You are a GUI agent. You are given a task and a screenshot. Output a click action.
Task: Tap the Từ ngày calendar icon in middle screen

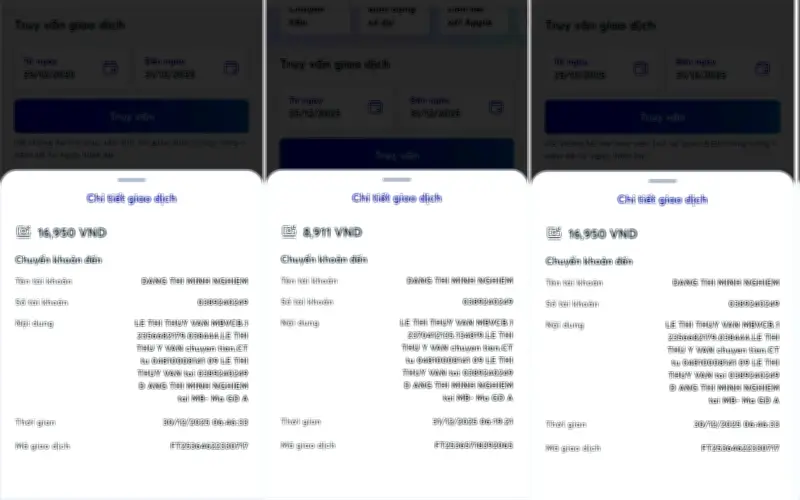[x=376, y=107]
